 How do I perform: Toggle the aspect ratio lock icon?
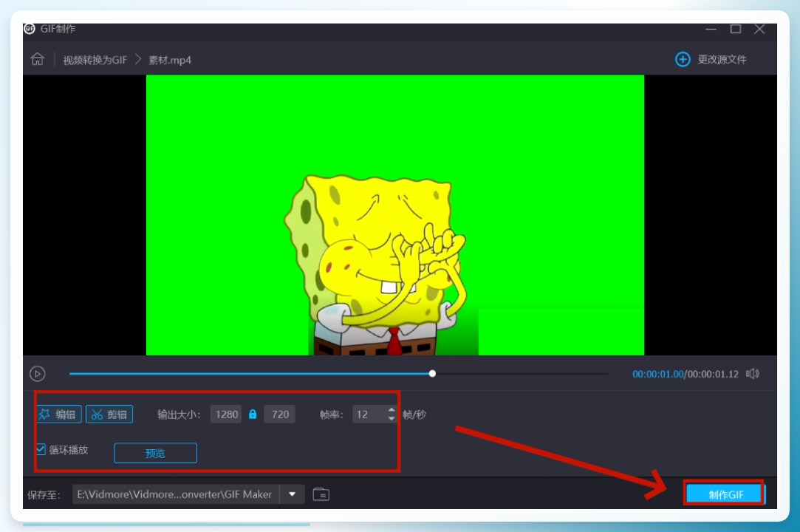253,414
